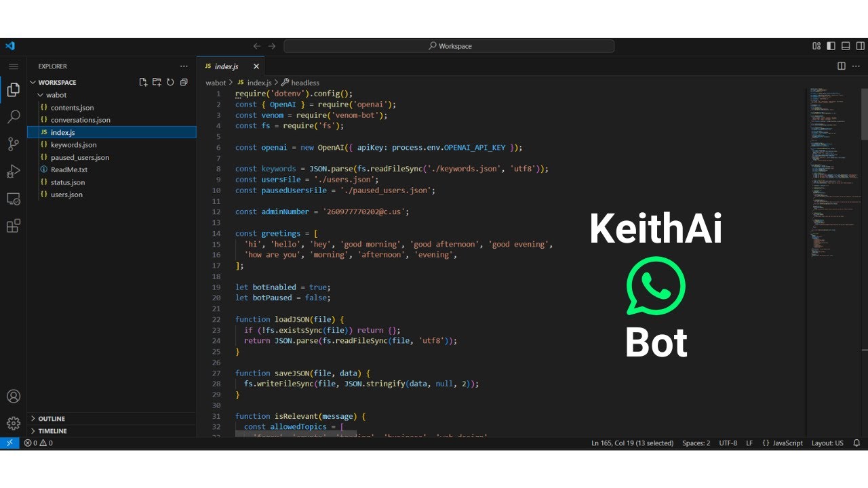
Task: Collapse all folders in explorer
Action: pos(184,82)
